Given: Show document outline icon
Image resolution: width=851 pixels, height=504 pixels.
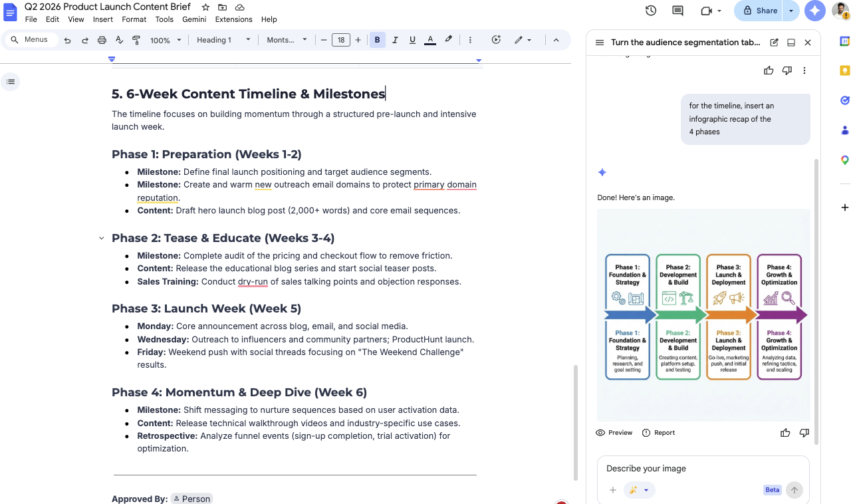Looking at the screenshot, I should click(x=10, y=82).
